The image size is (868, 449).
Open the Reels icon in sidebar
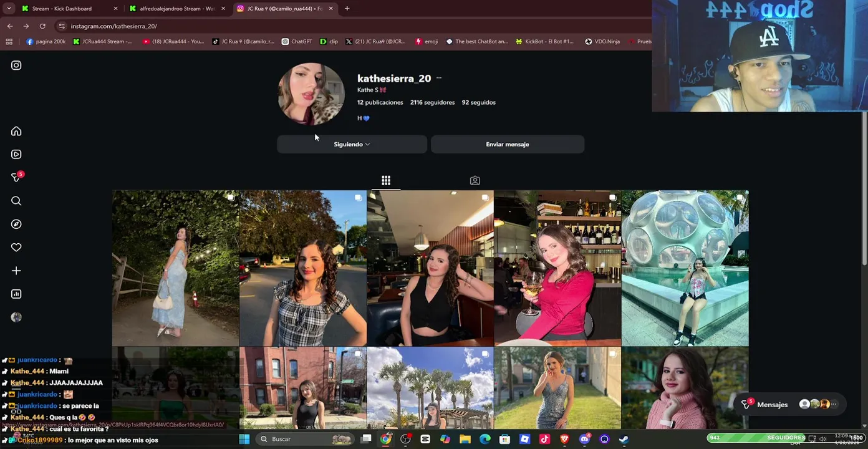point(16,154)
